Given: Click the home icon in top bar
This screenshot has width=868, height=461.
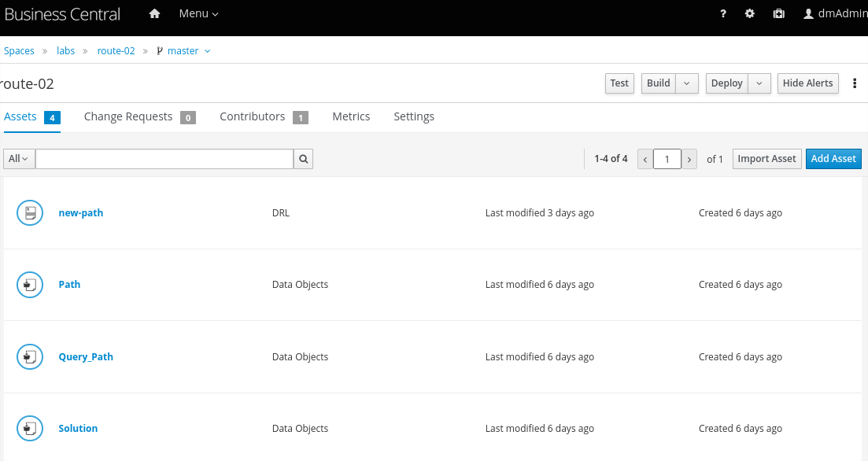Looking at the screenshot, I should point(154,14).
